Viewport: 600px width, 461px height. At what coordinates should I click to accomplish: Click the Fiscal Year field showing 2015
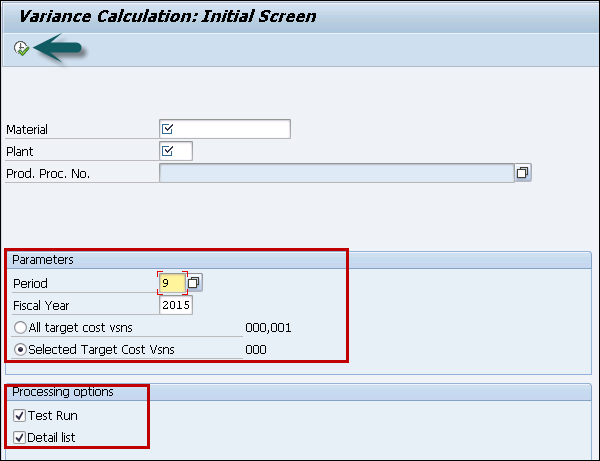tap(176, 305)
